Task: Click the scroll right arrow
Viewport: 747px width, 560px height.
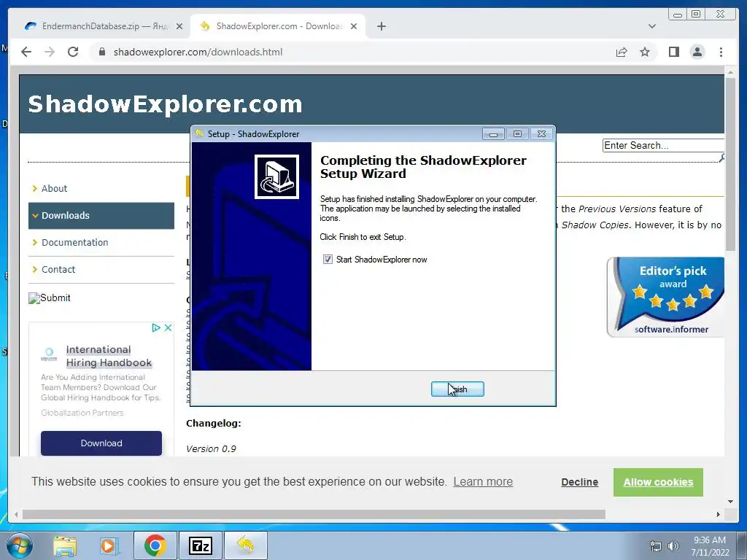Action: click(719, 515)
